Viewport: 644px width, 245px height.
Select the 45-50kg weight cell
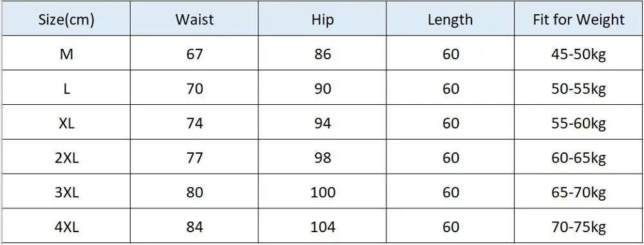pos(578,53)
